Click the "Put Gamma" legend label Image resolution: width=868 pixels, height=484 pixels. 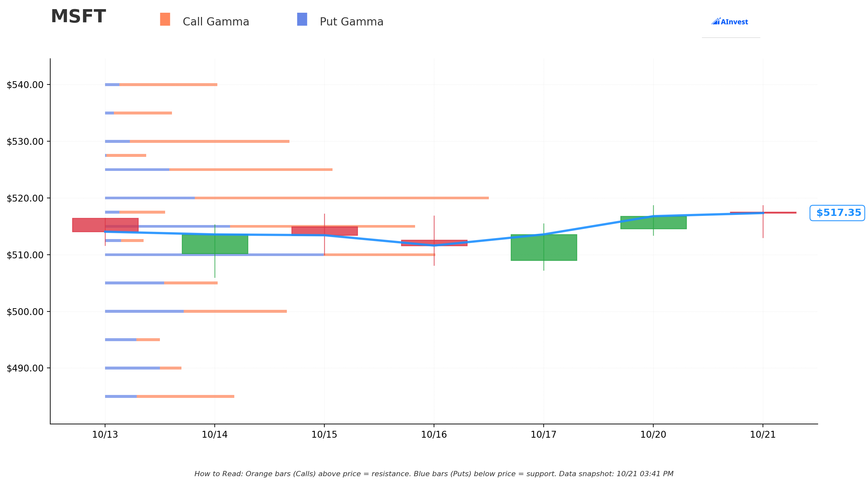point(351,22)
